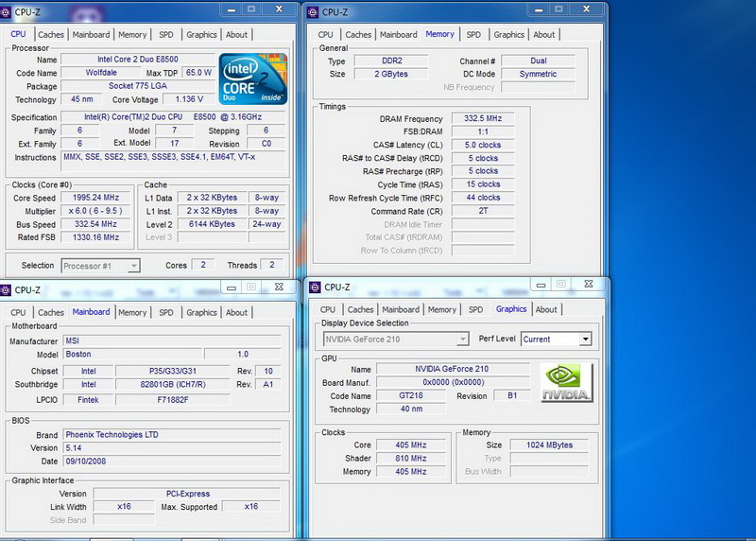Open Graphics tab in top-left CPU window
Viewport: 756px width, 541px height.
201,35
